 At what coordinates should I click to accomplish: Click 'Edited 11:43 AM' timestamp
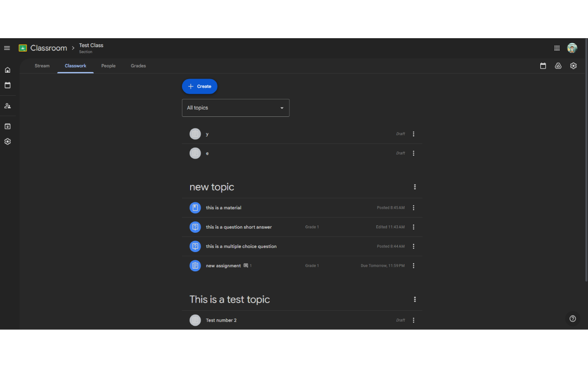pos(390,227)
